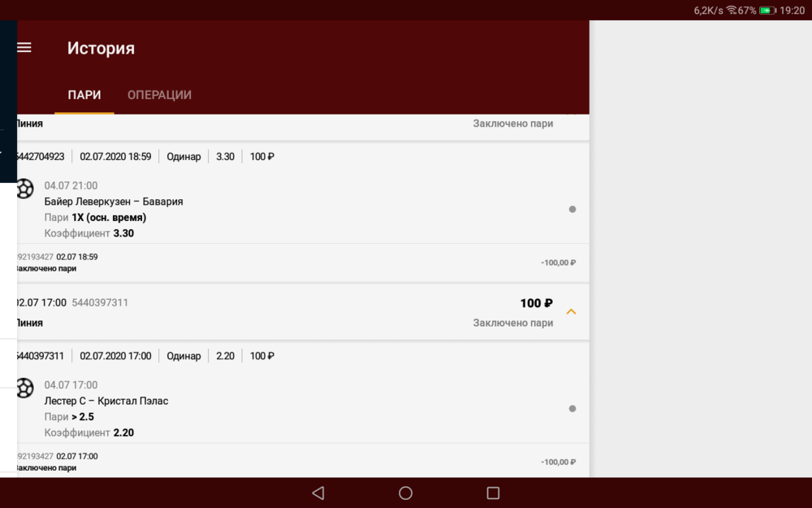812x508 pixels.
Task: Tap Android recent apps button
Action: coord(493,493)
